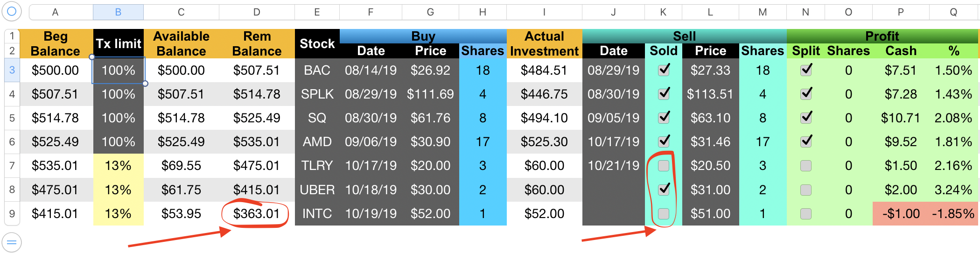Uncheck the Split checkbox in the BAC row

point(806,71)
